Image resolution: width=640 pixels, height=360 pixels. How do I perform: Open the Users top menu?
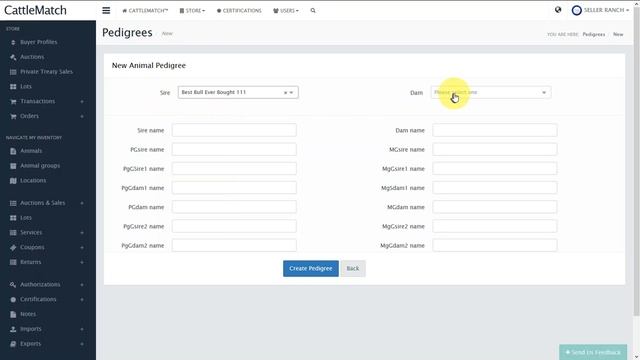coord(286,11)
